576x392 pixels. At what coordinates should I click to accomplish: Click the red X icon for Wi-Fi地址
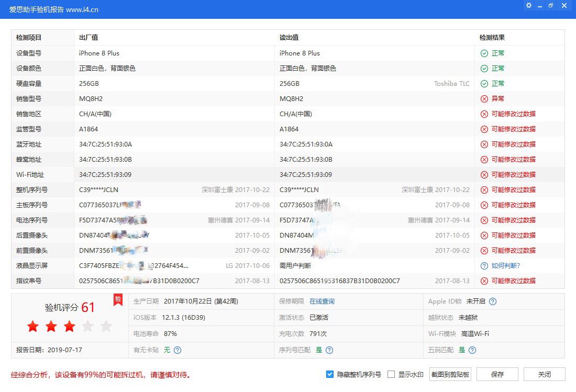click(x=484, y=175)
